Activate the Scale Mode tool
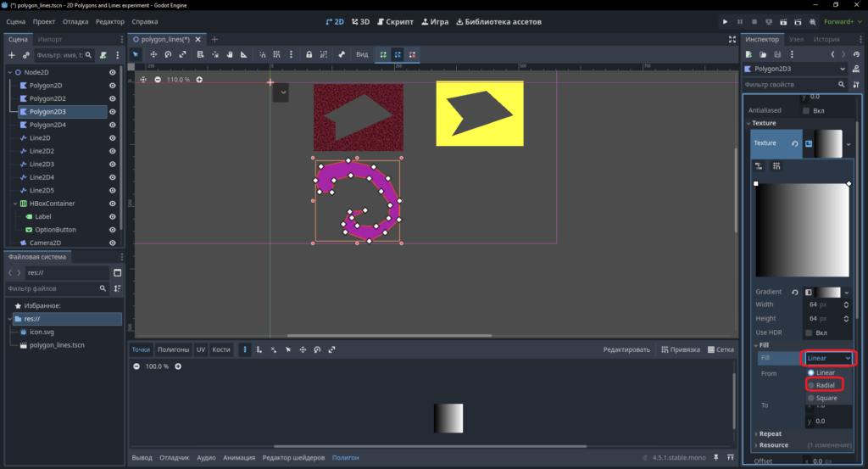The image size is (868, 469). pos(182,54)
